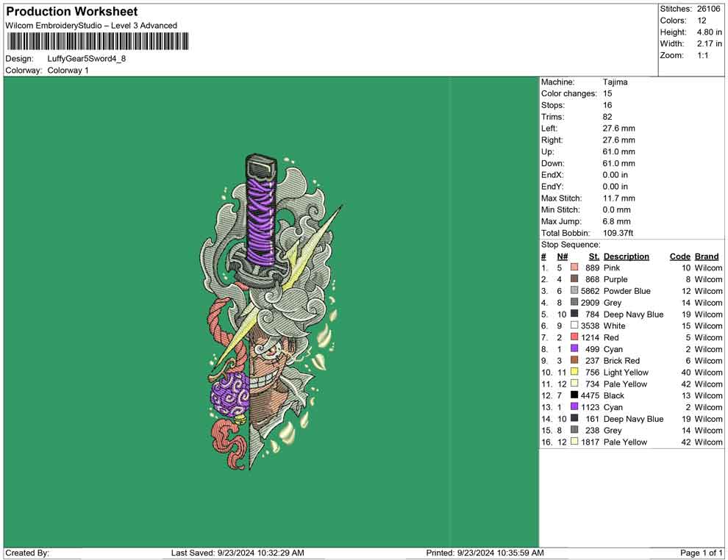Click the barcode under the worksheet title

click(98, 41)
